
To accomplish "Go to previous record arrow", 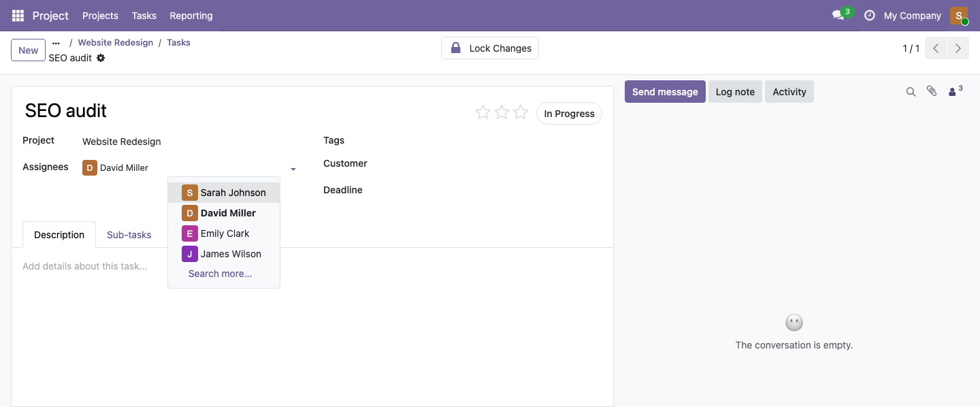I will [936, 48].
